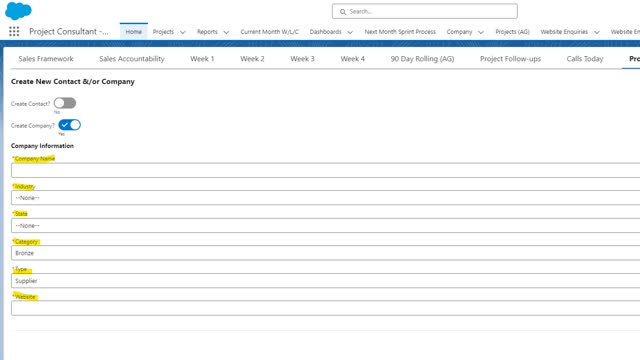Open the State dropdown
The image size is (640, 360).
(325, 225)
